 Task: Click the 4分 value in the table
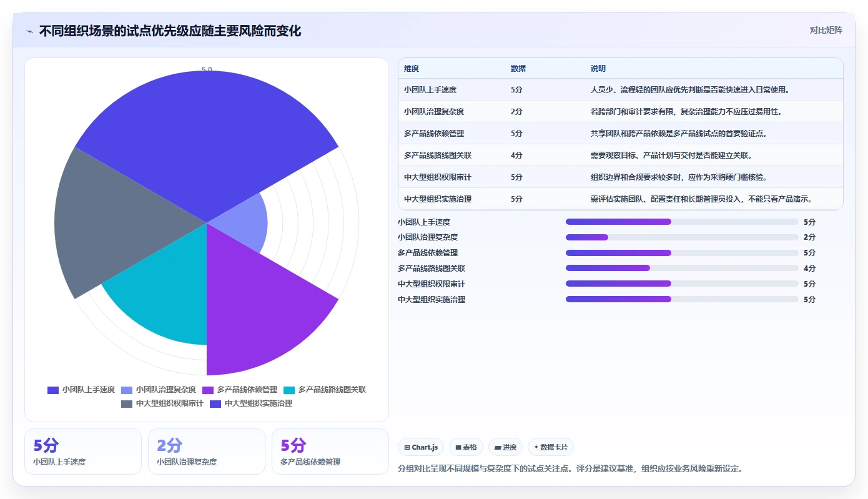(x=516, y=156)
